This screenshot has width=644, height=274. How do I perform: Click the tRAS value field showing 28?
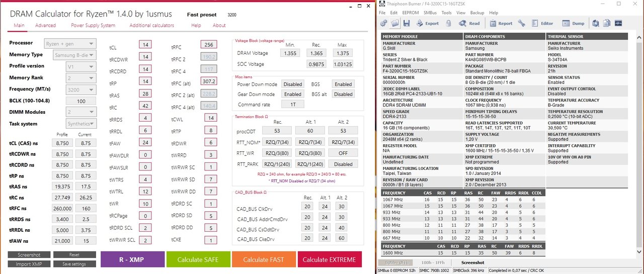click(x=145, y=94)
